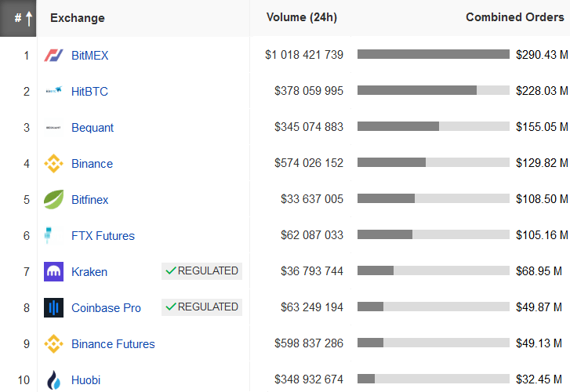Click rank number 10 in Huobi row
Viewport: 570px width, 392px height.
tap(24, 380)
